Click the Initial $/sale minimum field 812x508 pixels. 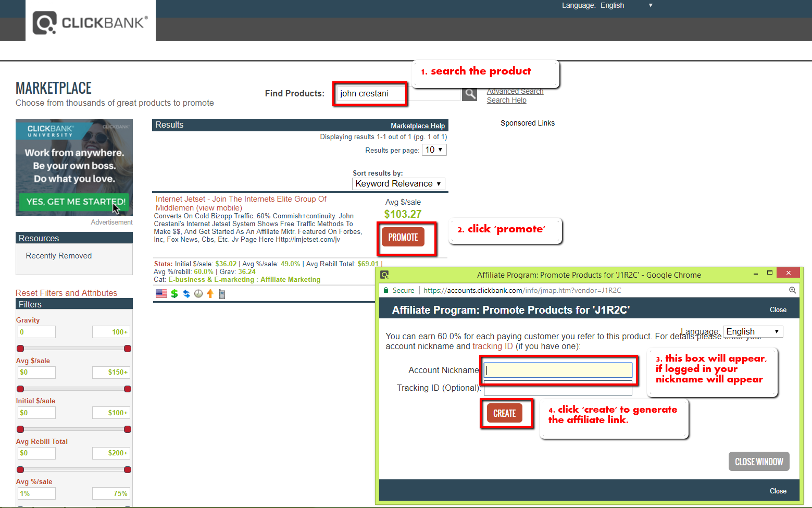[37, 413]
